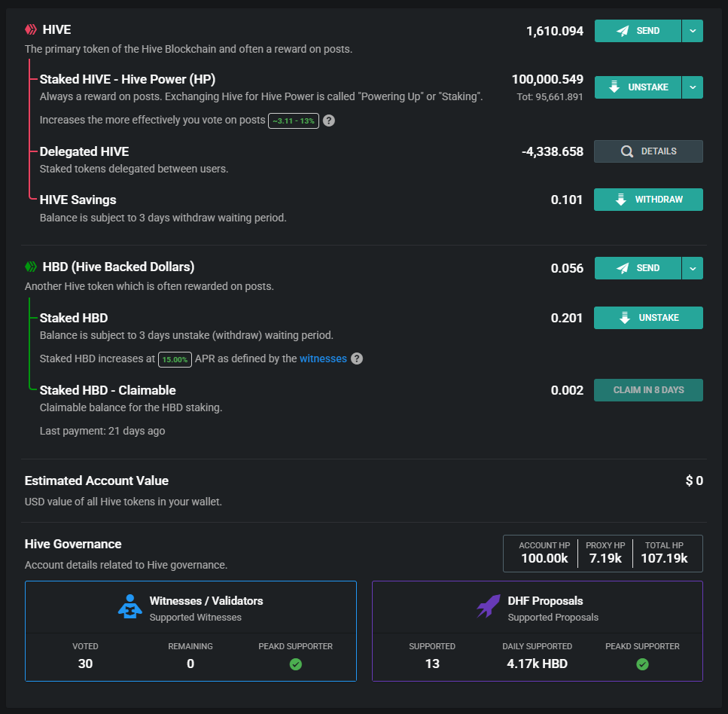The width and height of the screenshot is (728, 714).
Task: Click the Witnesses / Validators person icon
Action: click(x=130, y=607)
